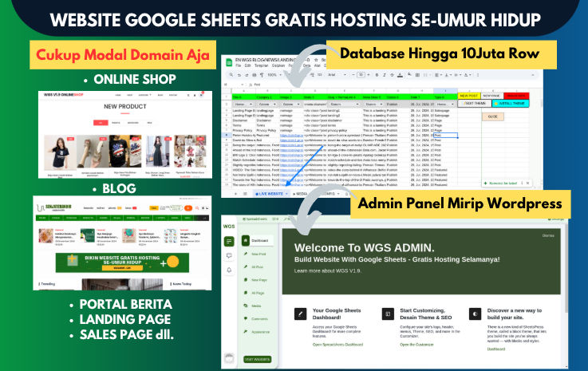Open filter dropdown in Title column row two

pyautogui.click(x=251, y=104)
